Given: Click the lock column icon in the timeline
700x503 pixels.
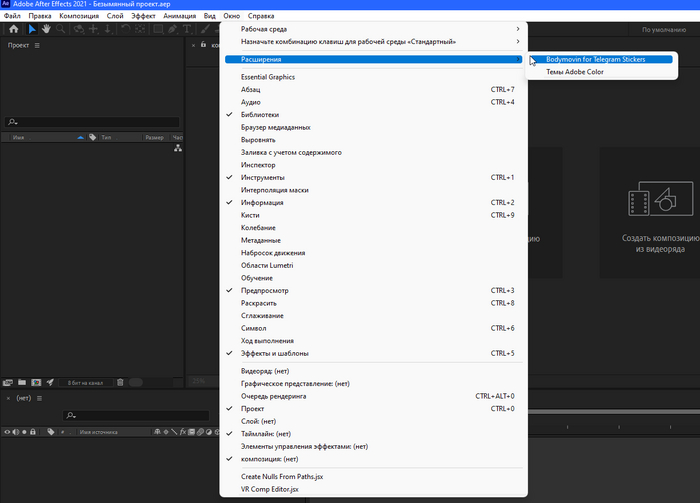Looking at the screenshot, I should point(34,431).
